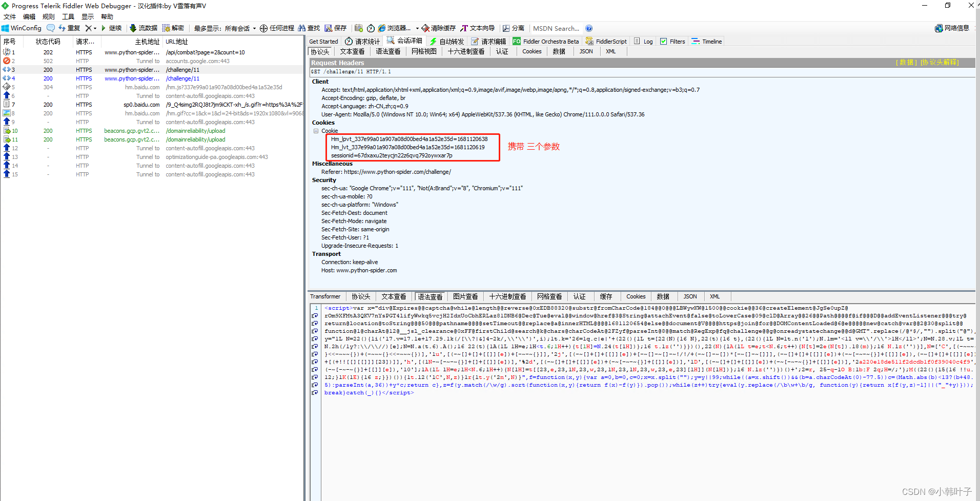Open the 显示 (View) menu
This screenshot has height=501, width=980.
pyautogui.click(x=88, y=16)
